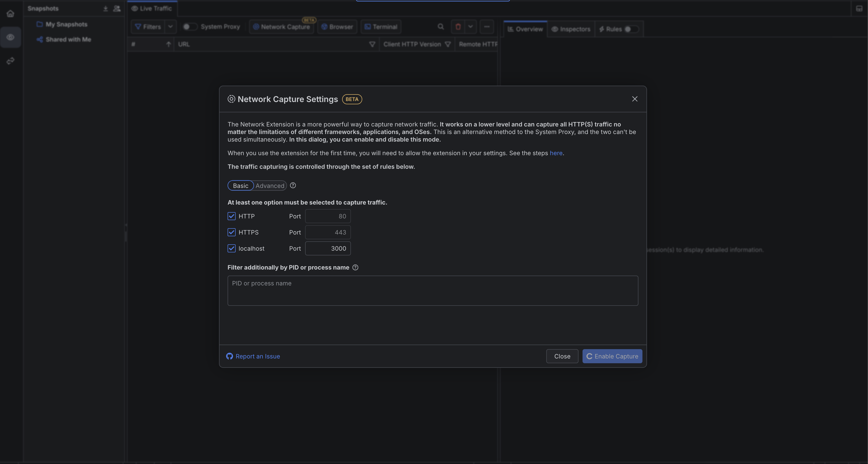Image resolution: width=868 pixels, height=464 pixels.
Task: Click the red trash delete icon
Action: [458, 27]
